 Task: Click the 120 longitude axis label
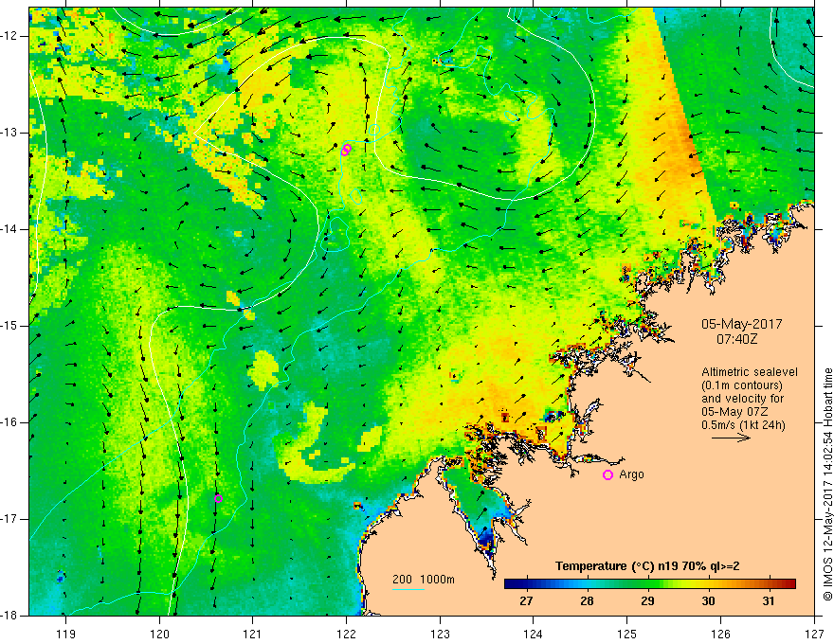(x=159, y=634)
